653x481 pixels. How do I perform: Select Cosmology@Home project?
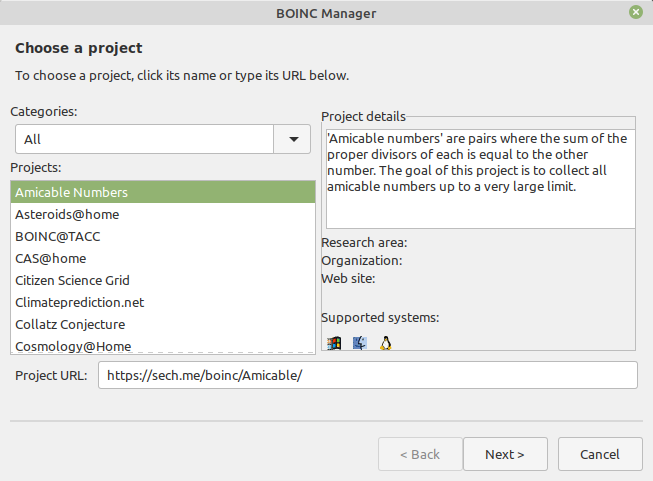tap(163, 346)
